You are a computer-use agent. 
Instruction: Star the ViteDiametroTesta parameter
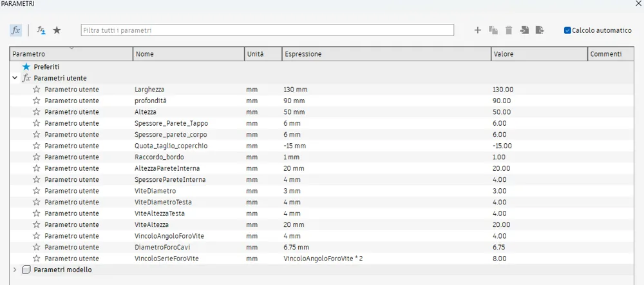36,202
